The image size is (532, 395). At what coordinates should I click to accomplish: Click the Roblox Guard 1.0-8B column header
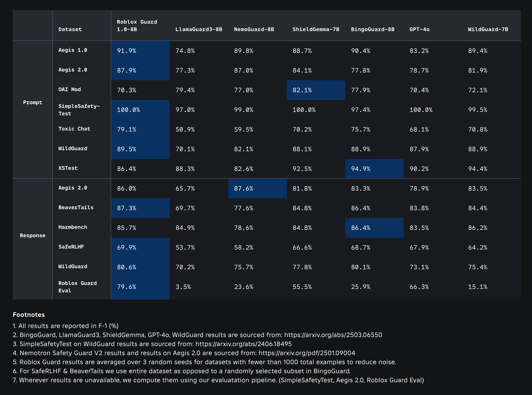click(137, 26)
